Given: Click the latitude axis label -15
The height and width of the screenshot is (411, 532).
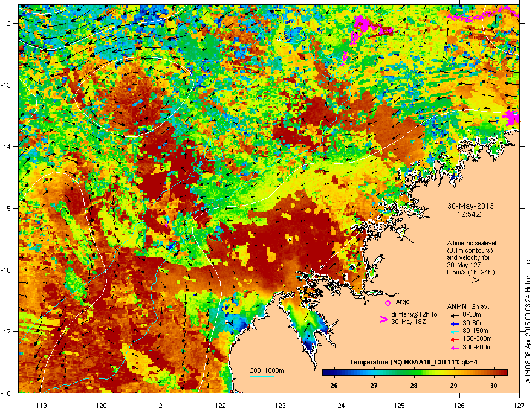Looking at the screenshot, I should pyautogui.click(x=7, y=208).
